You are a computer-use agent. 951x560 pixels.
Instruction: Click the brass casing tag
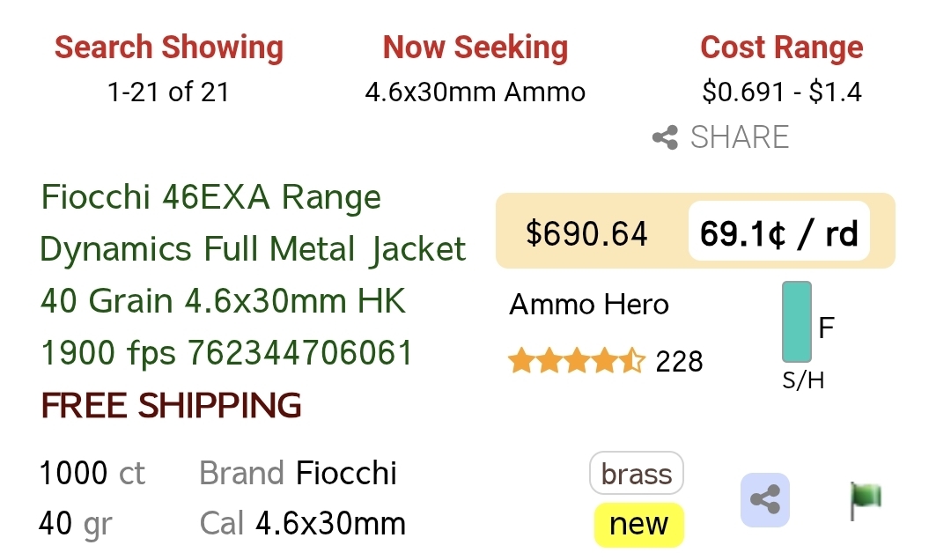(x=636, y=474)
